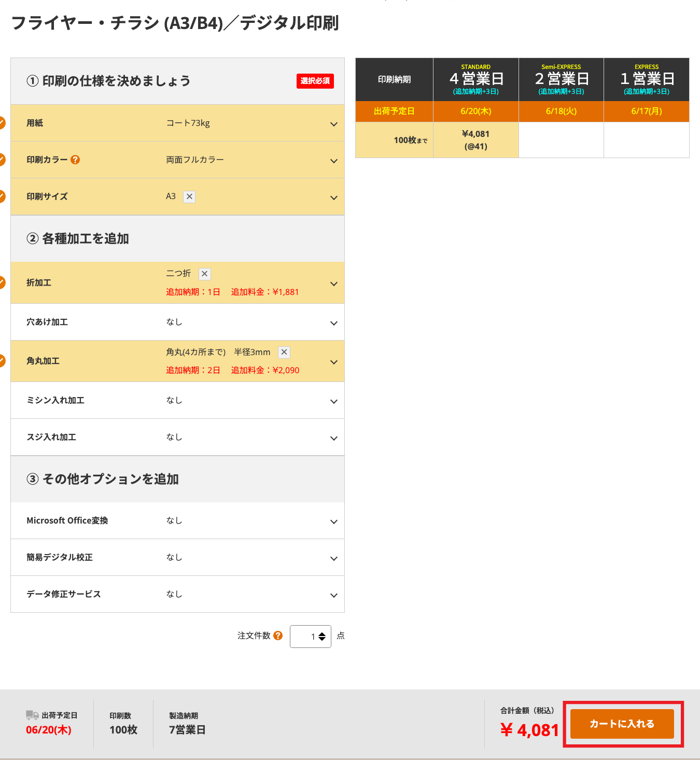Select the STANDARD 4営業日 column header
Image resolution: width=700 pixels, height=762 pixels.
pyautogui.click(x=476, y=79)
